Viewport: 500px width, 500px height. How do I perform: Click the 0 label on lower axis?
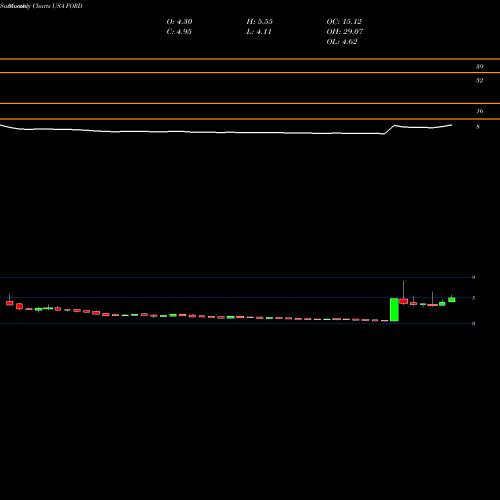click(473, 323)
